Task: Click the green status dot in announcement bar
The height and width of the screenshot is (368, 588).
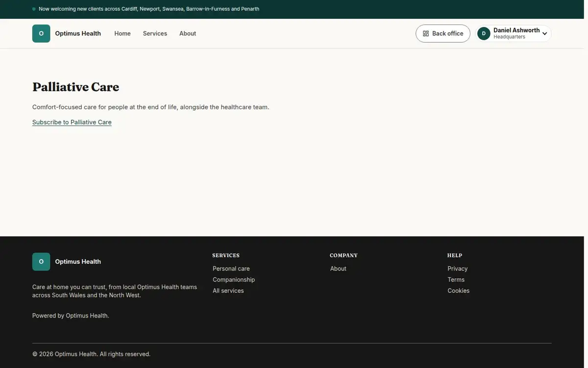Action: point(34,9)
